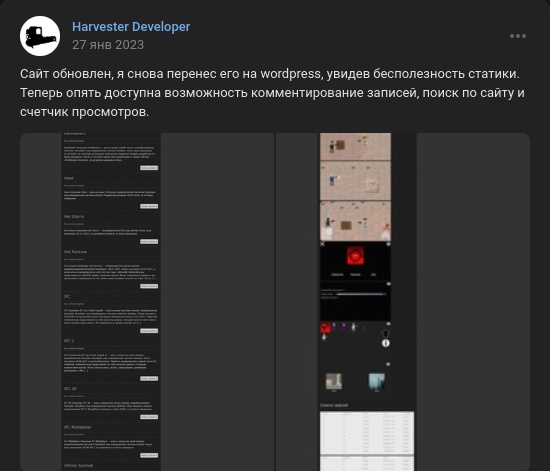Click the IFC 2 heading in left screenshot
Viewport: 550px width, 471px height.
tap(69, 341)
